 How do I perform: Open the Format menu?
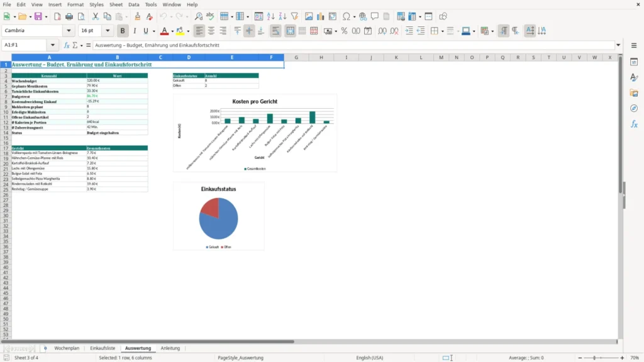point(75,4)
